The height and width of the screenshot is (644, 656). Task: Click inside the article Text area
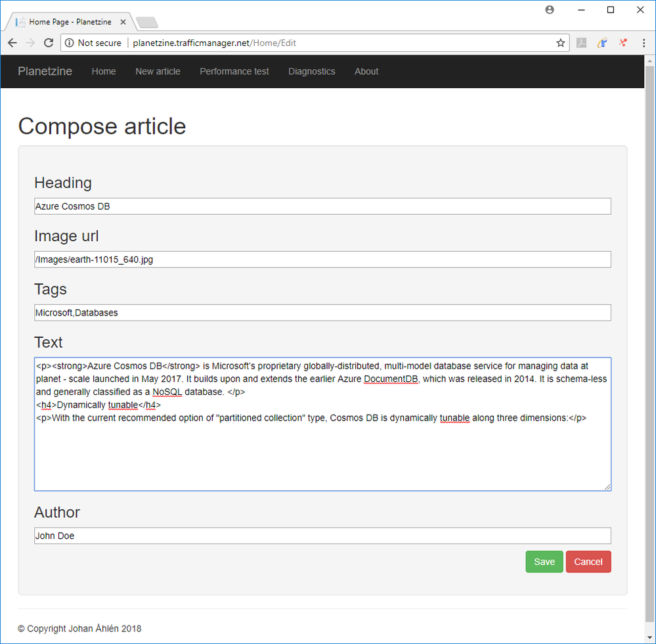(x=322, y=424)
